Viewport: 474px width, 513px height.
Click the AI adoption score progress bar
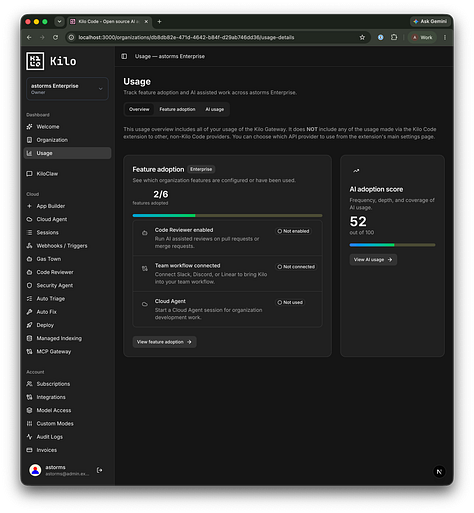click(x=392, y=245)
